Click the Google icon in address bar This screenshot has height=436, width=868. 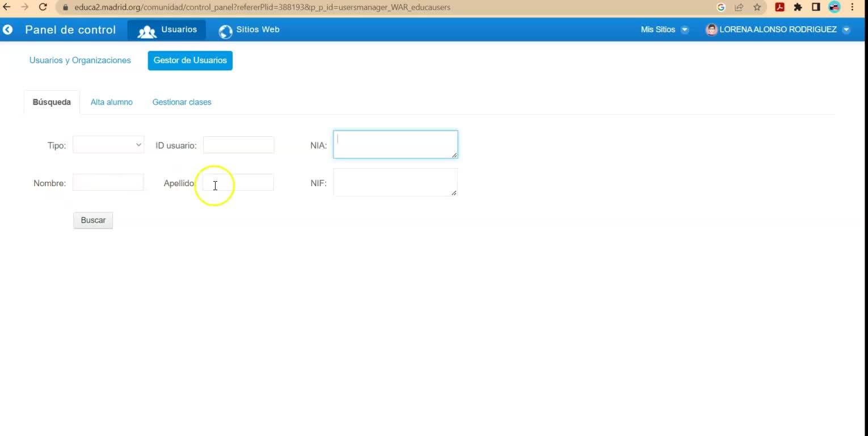(721, 7)
